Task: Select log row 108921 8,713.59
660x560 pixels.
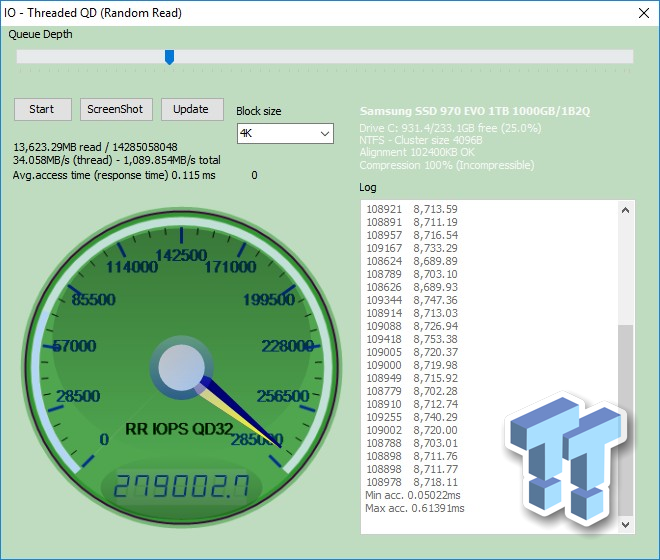Action: (412, 209)
